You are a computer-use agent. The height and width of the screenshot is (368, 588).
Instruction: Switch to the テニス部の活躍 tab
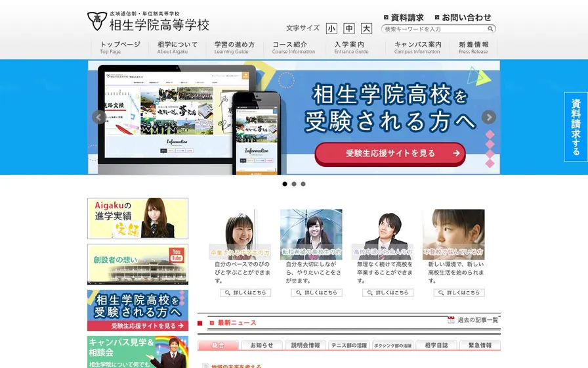349,345
